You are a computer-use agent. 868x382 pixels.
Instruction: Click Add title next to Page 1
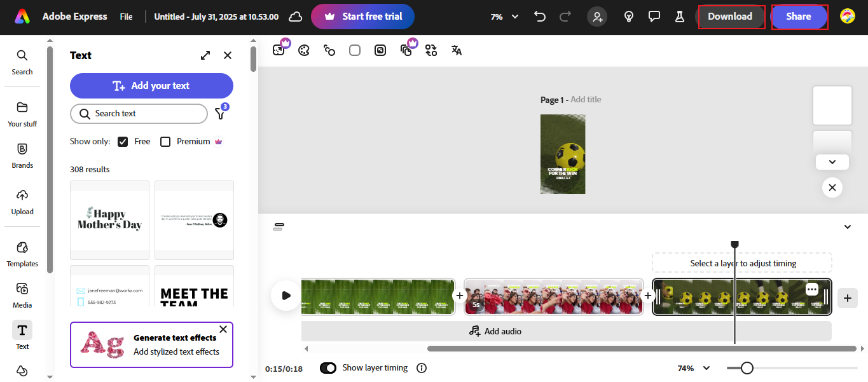click(x=586, y=100)
